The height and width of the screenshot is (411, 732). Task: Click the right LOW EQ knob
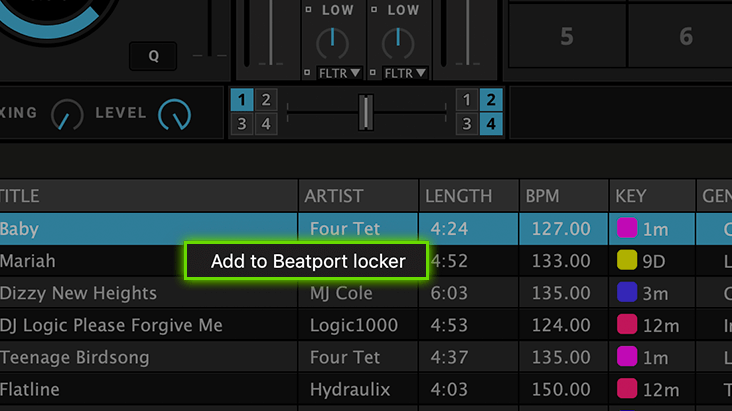pyautogui.click(x=400, y=41)
